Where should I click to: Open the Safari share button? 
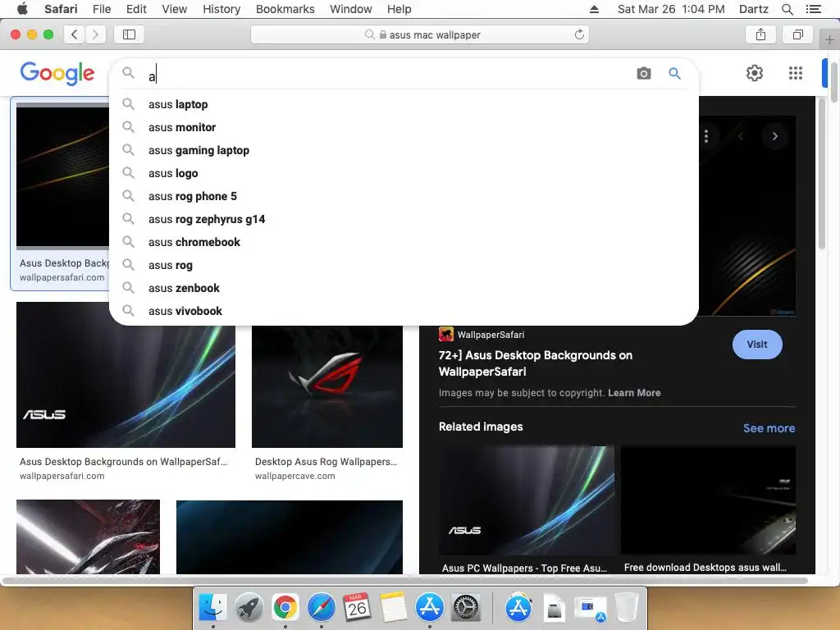(760, 34)
